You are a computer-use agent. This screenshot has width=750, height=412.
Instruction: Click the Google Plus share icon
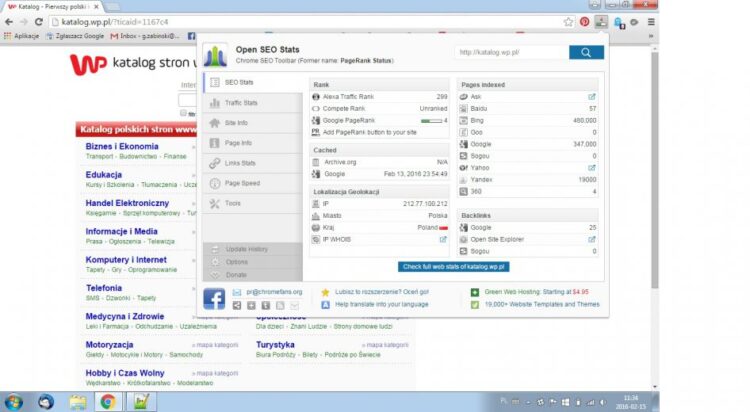(251, 305)
